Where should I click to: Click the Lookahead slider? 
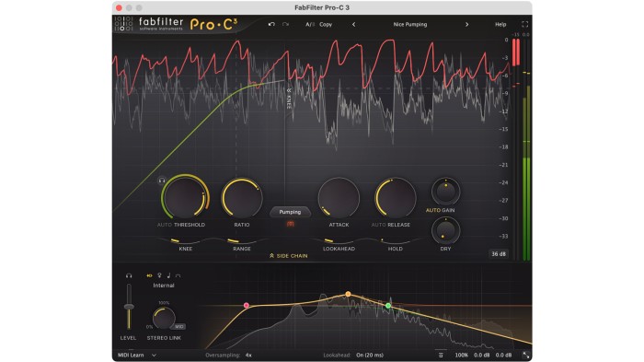point(339,240)
